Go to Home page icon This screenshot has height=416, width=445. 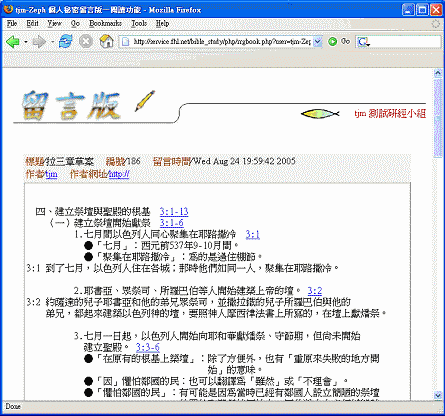106,41
